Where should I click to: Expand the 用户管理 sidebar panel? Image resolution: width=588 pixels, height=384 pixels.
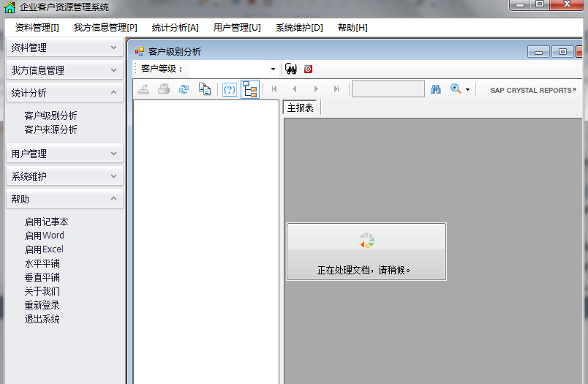point(64,154)
